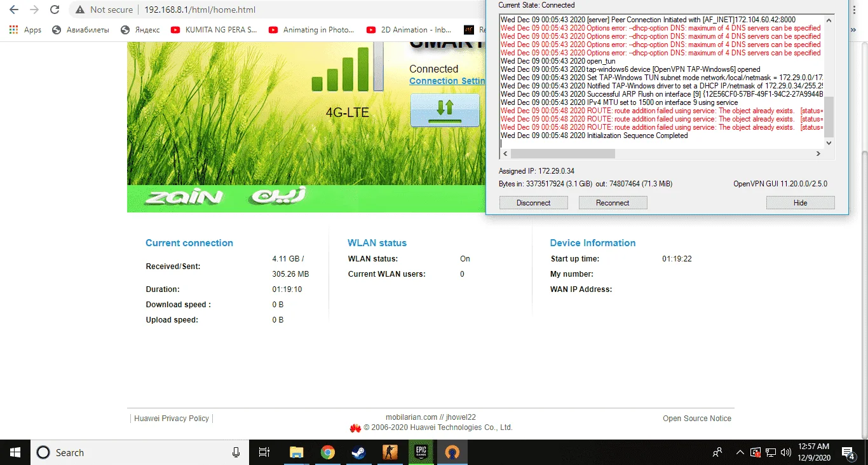Click the OpenVPN GUI taskbar icon
The height and width of the screenshot is (465, 868).
[452, 452]
